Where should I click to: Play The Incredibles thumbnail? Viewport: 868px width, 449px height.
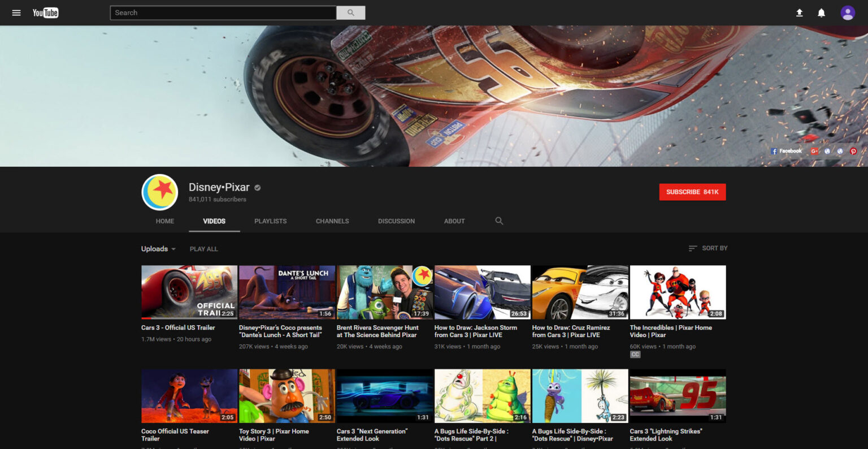pos(678,292)
